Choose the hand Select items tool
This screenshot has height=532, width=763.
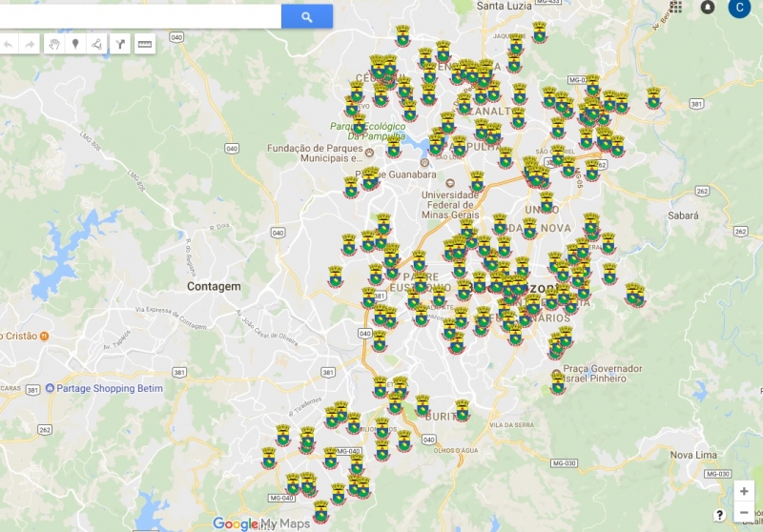[54, 44]
